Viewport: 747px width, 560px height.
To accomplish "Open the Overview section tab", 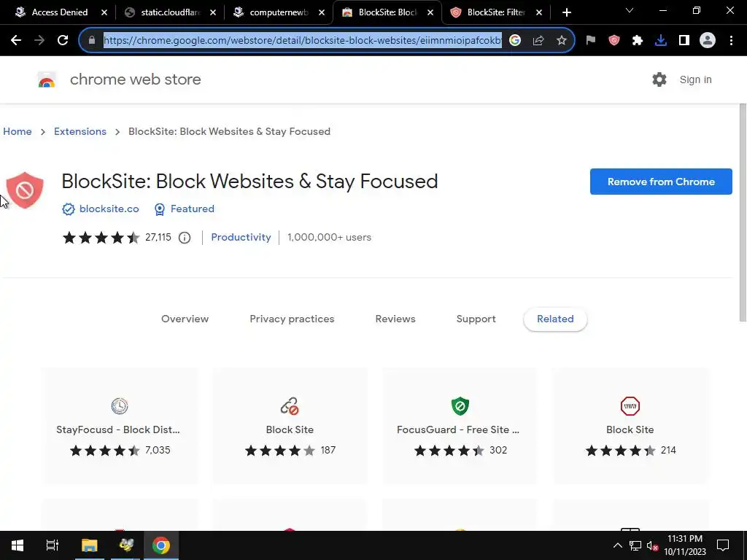I will coord(185,319).
